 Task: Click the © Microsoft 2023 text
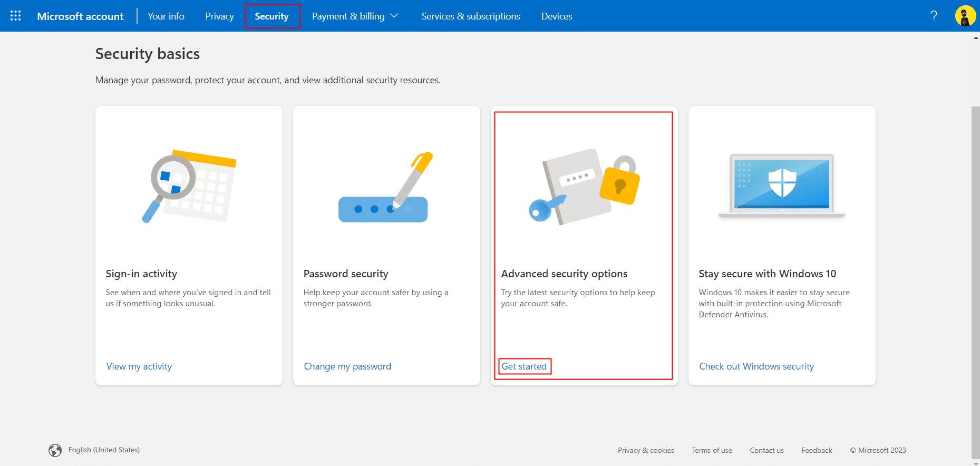pos(878,450)
